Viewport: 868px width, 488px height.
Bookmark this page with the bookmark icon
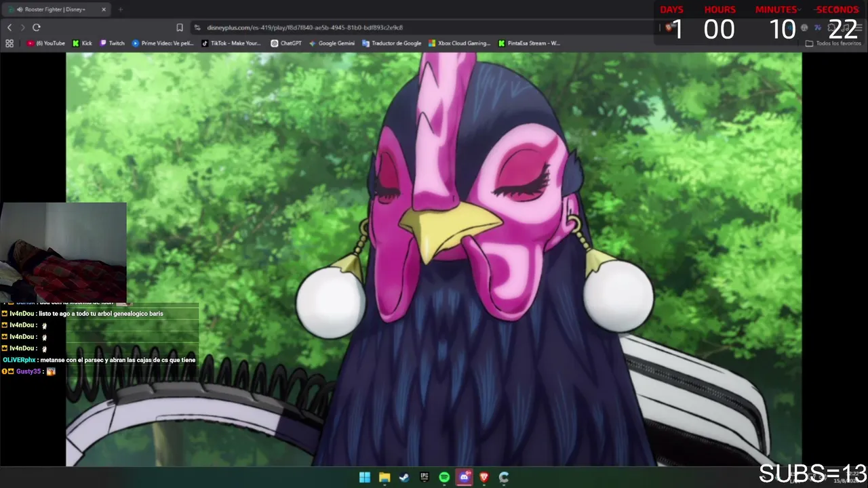point(180,27)
